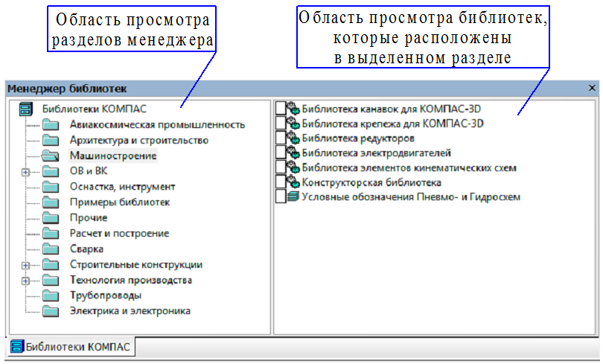Click the text Библиотека редукторов
The width and height of the screenshot is (603, 364).
tap(358, 138)
